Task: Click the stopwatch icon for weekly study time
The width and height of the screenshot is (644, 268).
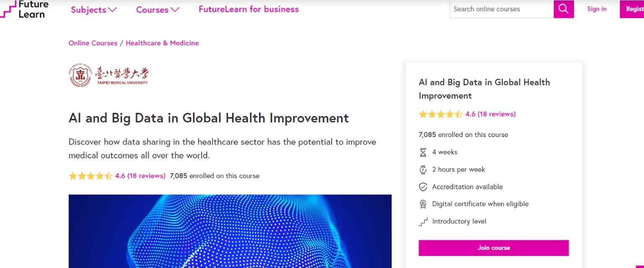Action: tap(423, 169)
